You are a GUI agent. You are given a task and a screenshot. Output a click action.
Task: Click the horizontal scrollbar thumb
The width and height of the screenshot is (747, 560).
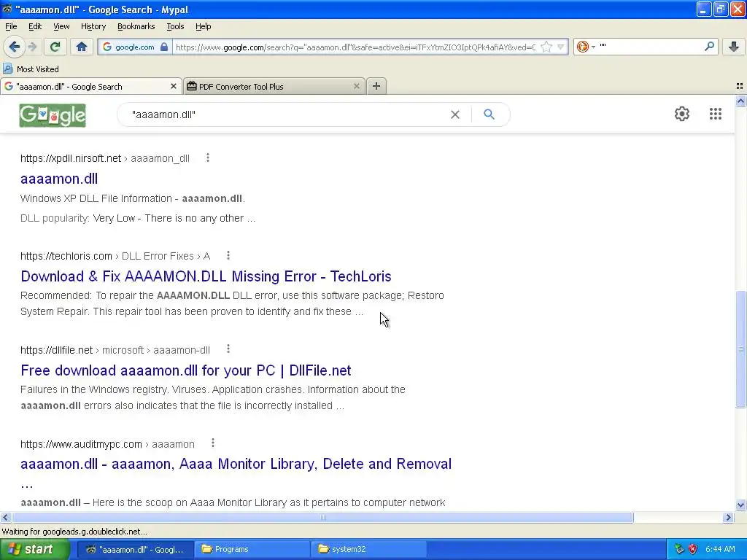pyautogui.click(x=322, y=517)
